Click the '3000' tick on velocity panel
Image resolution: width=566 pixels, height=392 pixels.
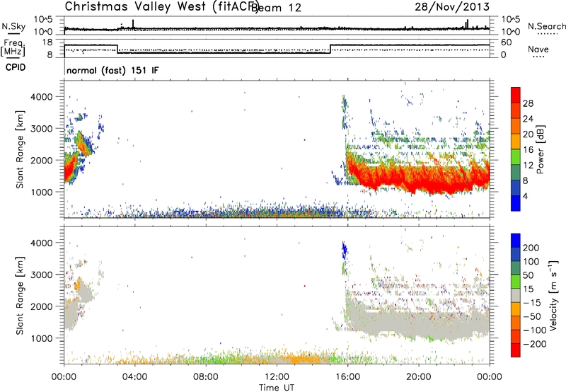pos(41,275)
